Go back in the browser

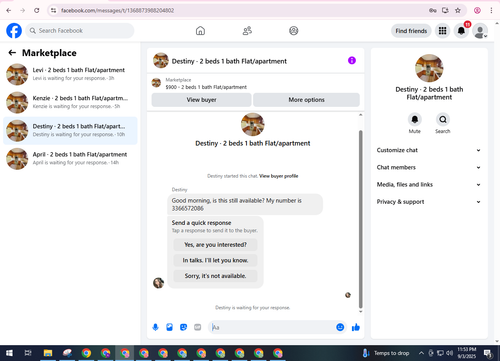point(9,10)
